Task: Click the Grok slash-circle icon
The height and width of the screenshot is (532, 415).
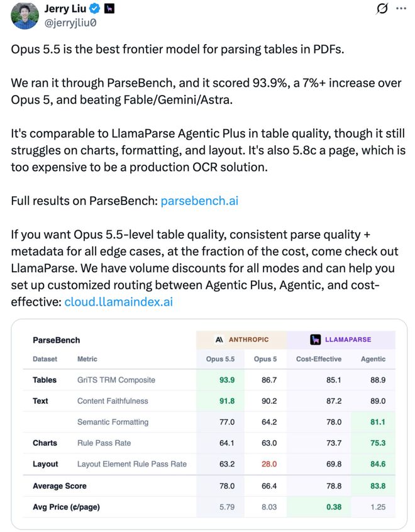Action: [382, 8]
